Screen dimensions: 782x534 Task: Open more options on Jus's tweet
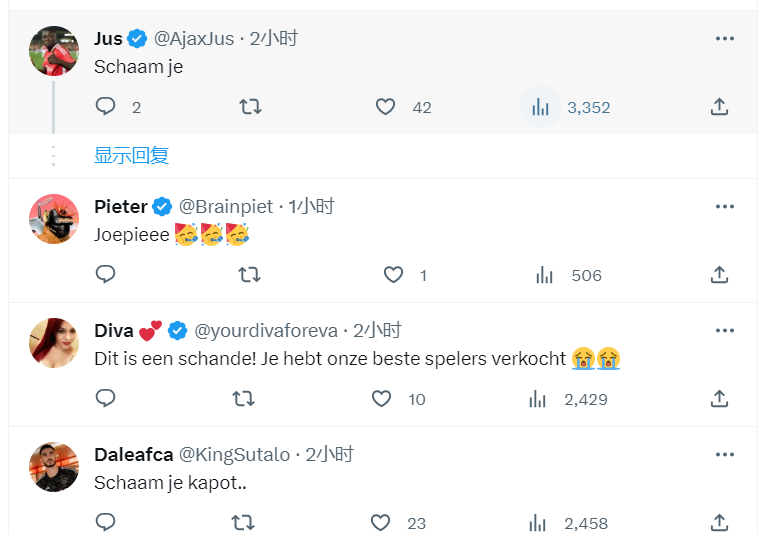pyautogui.click(x=725, y=39)
